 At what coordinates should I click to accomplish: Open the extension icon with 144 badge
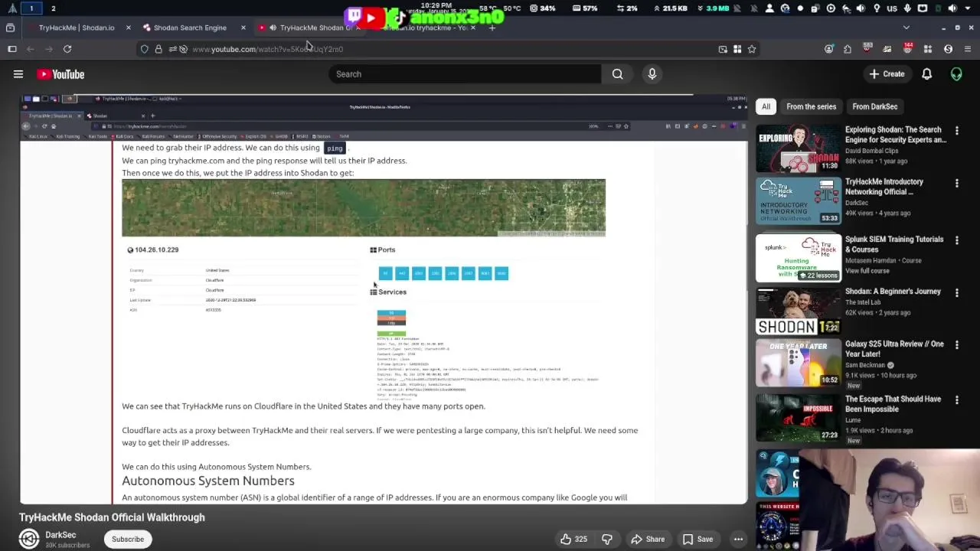click(907, 49)
